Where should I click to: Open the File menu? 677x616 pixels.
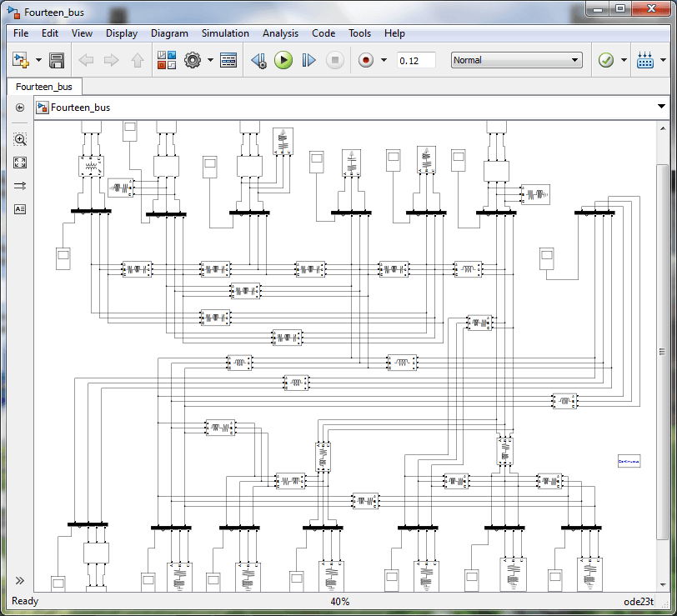(21, 33)
